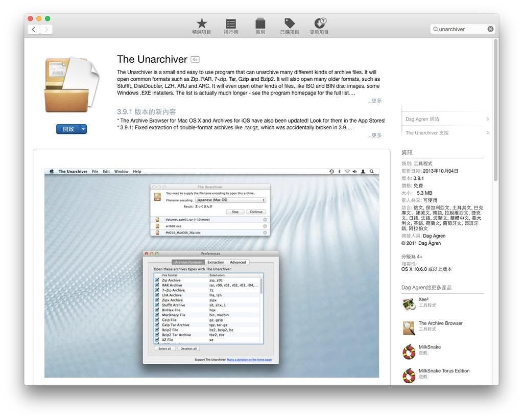Open the Top Charts (排行榜) tab
Viewport: 523px width, 420px height.
[231, 26]
